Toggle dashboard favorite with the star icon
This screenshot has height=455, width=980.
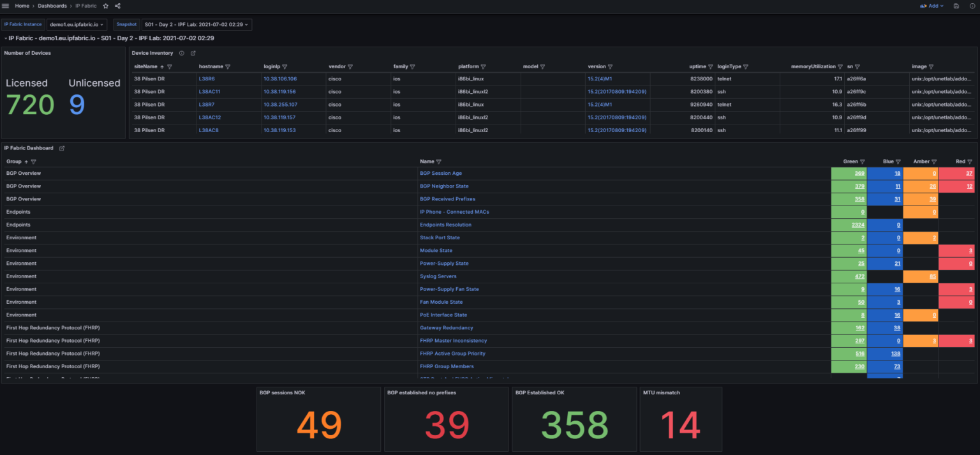click(105, 6)
